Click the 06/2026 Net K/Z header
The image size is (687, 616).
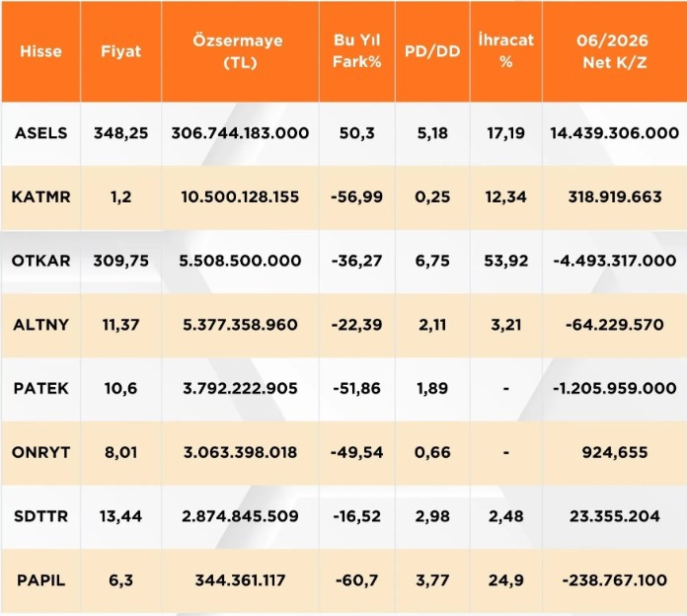click(x=614, y=51)
